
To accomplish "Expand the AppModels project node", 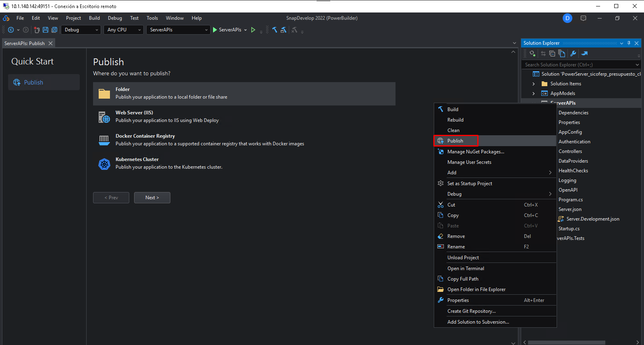I will [x=534, y=93].
